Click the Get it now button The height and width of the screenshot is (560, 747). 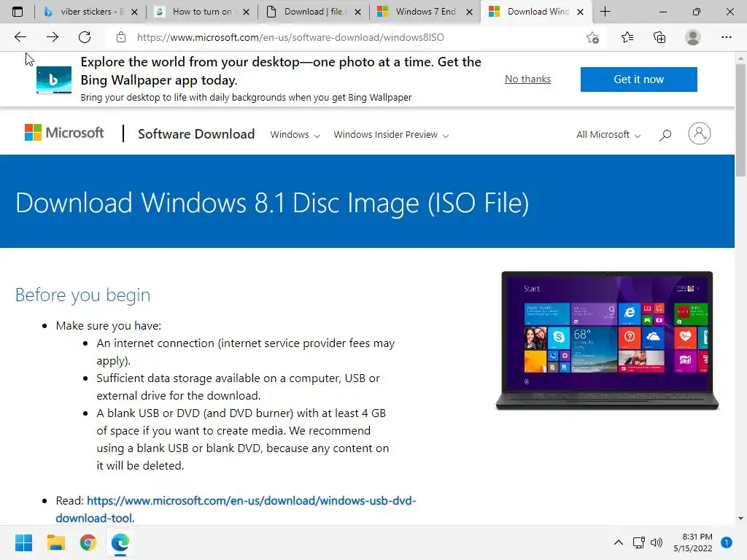[638, 79]
